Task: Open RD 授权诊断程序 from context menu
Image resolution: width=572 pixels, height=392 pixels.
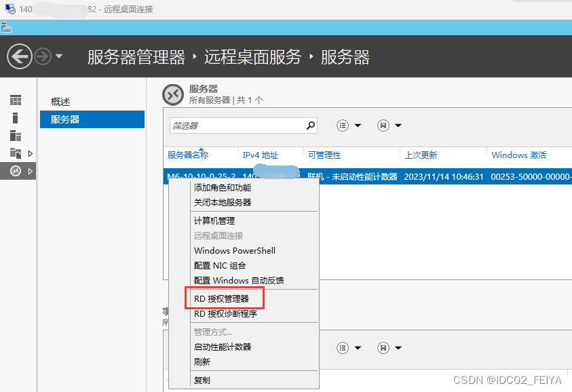Action: [x=225, y=313]
